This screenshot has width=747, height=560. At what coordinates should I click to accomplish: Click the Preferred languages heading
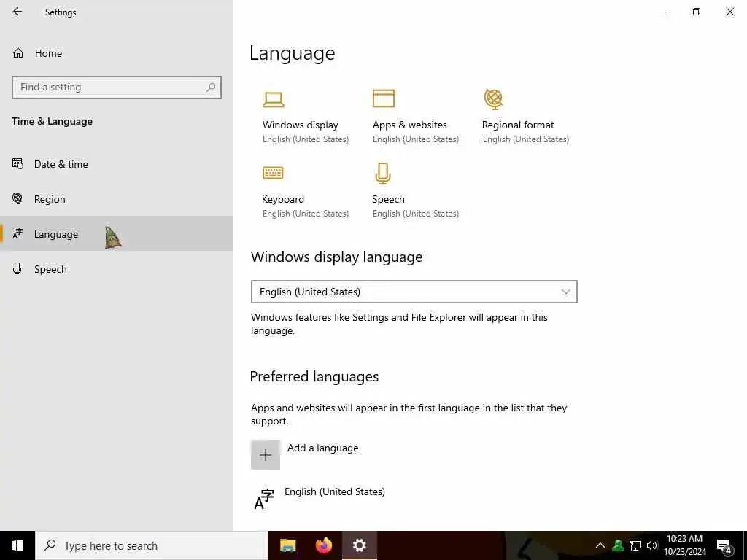point(314,377)
